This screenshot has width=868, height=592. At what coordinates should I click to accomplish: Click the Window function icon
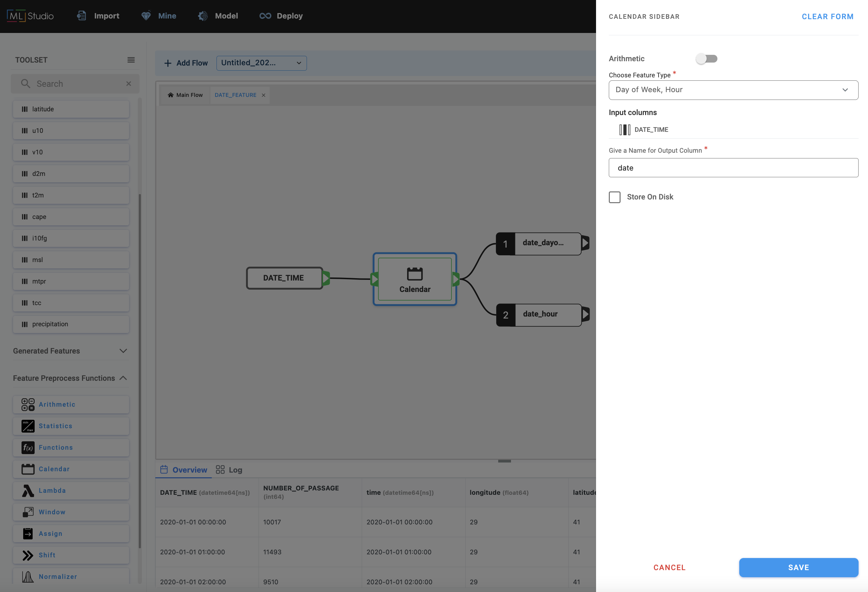(x=28, y=512)
